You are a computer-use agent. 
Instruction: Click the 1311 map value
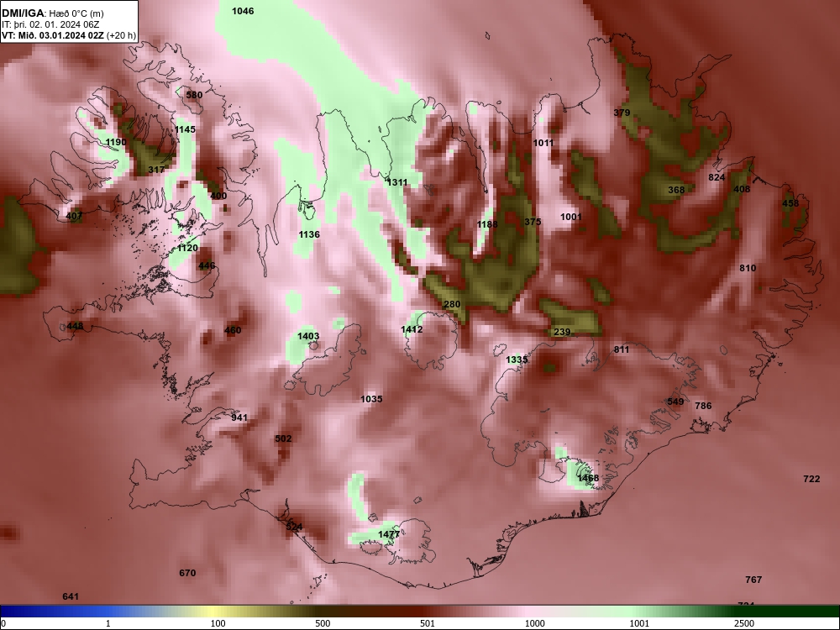[397, 182]
